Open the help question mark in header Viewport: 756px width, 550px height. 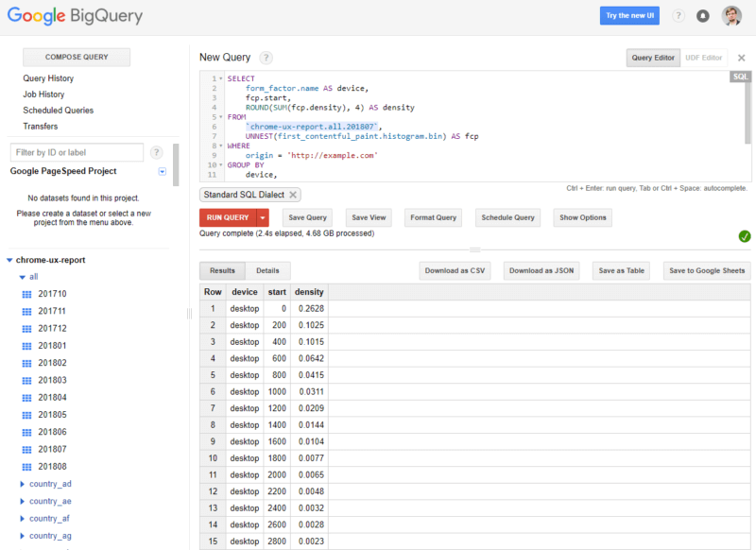tap(679, 16)
